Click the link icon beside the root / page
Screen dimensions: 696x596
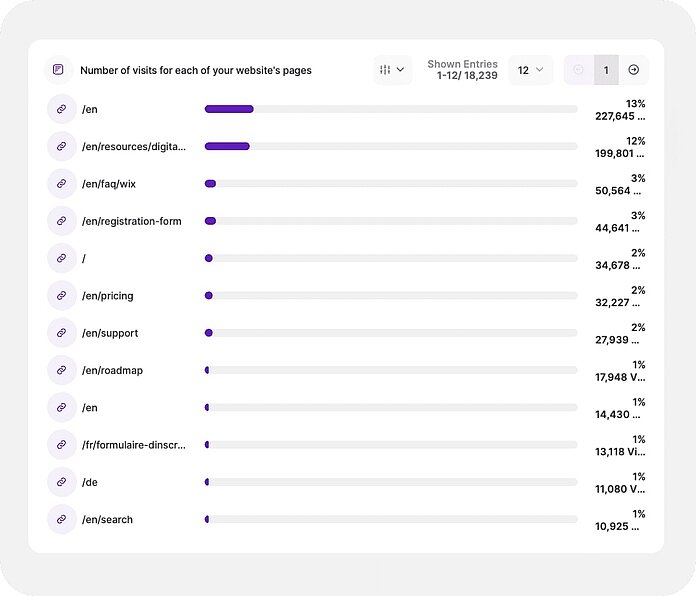click(x=61, y=258)
